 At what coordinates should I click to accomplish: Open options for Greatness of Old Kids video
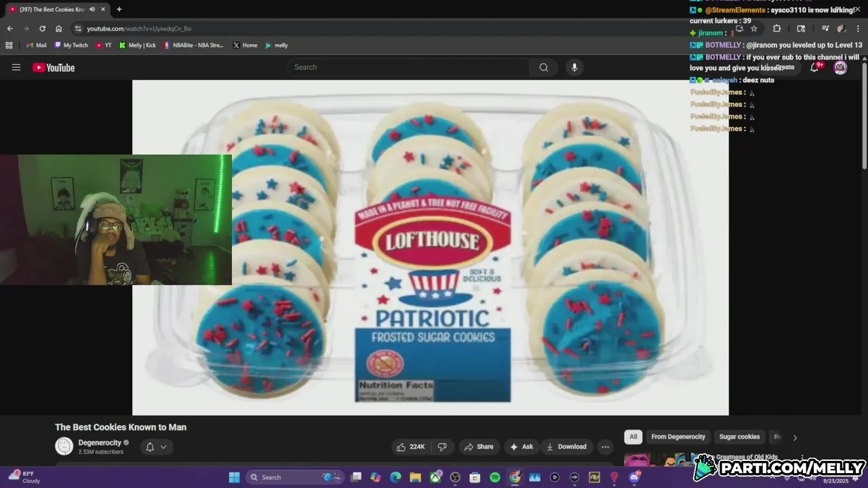[x=802, y=458]
